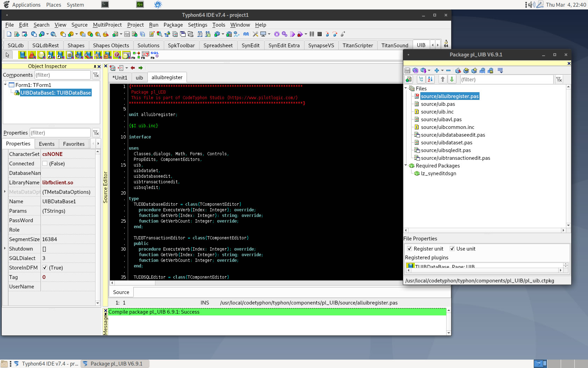Click the Compile gear icon in toolbar
The height and width of the screenshot is (368, 588).
point(277,34)
